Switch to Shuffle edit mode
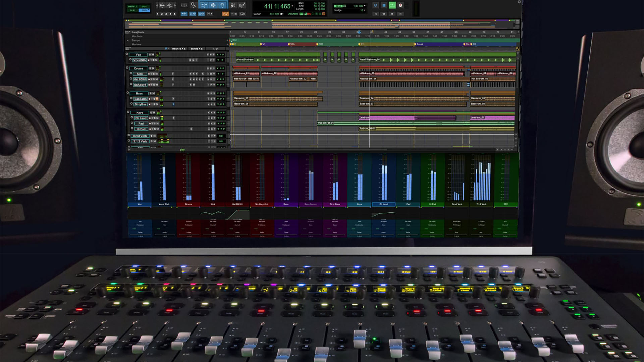This screenshot has width=644, height=362. [x=132, y=6]
